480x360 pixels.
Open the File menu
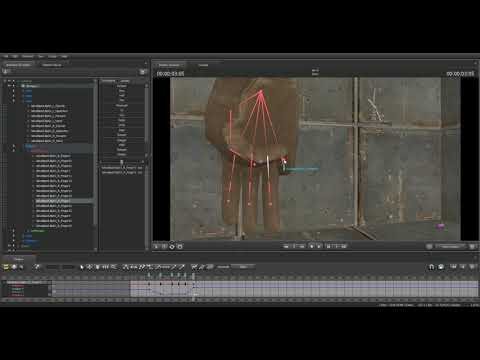tap(6, 57)
